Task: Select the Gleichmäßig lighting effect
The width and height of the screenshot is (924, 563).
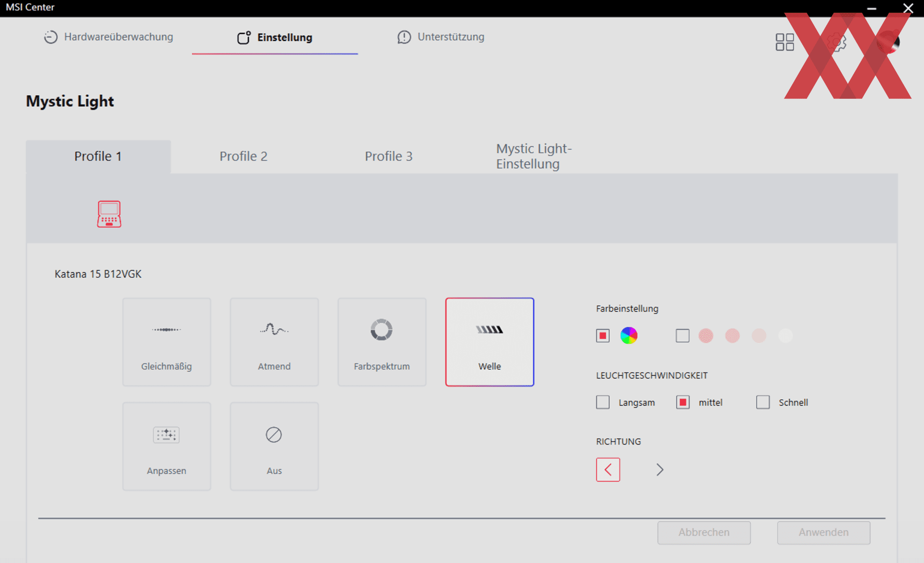Action: (x=167, y=342)
